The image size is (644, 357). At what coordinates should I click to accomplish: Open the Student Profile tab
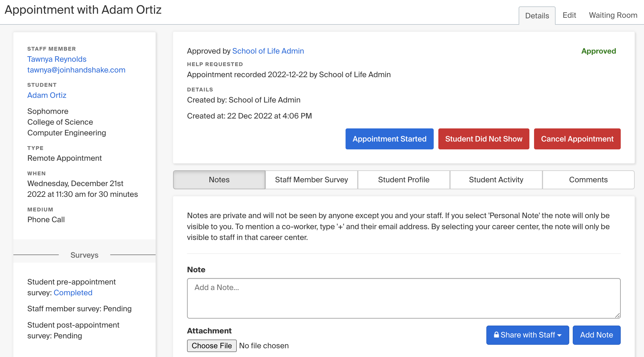[x=404, y=180]
